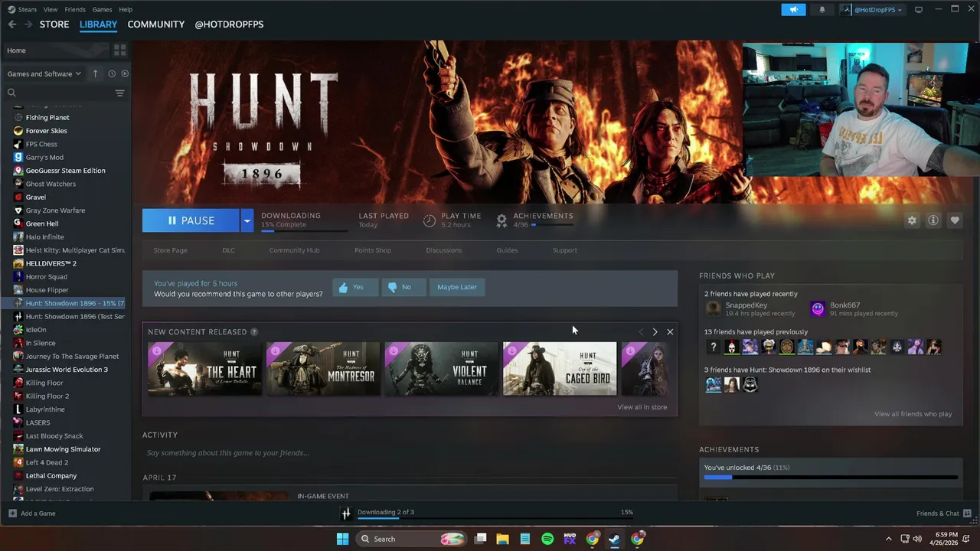Screen dimensions: 980x551
Task: Open the advanced filters icon in sidebar
Action: pyautogui.click(x=119, y=93)
